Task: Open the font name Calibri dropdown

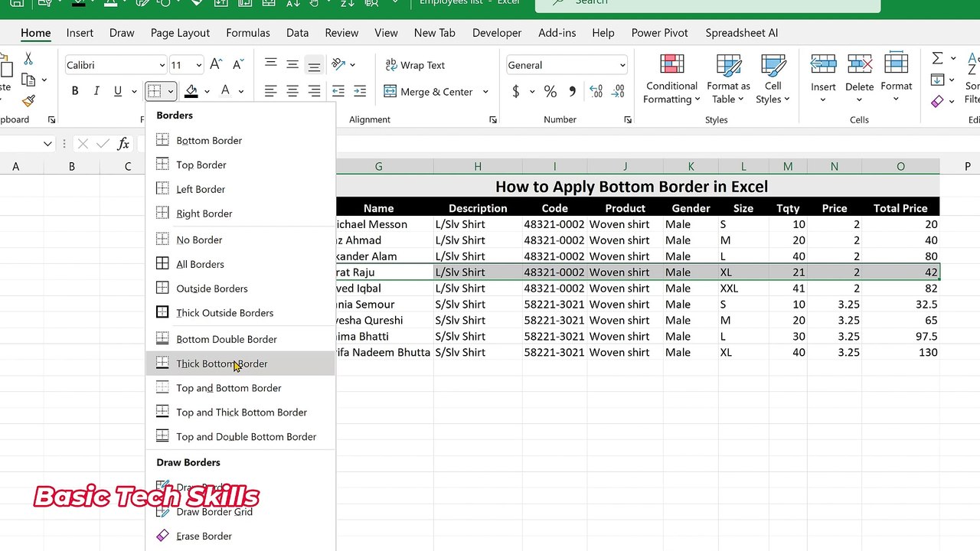Action: click(162, 66)
